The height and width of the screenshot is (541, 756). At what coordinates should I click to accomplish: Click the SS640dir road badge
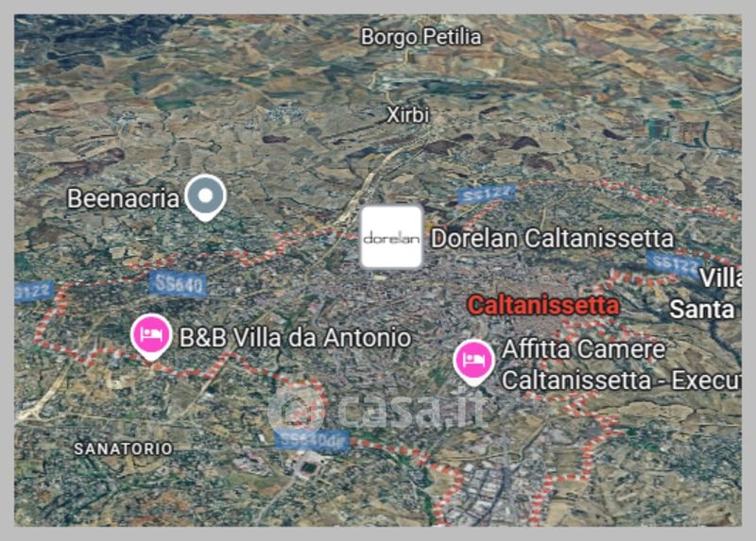(313, 440)
